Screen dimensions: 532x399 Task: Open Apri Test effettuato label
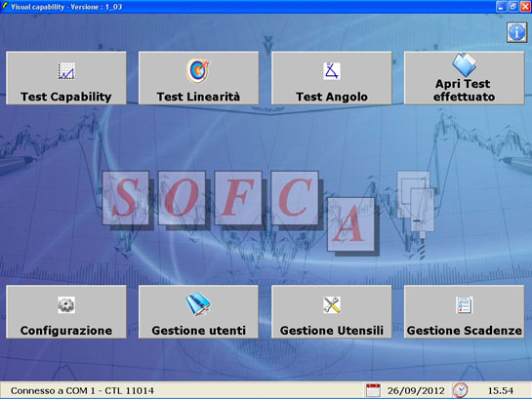(x=464, y=90)
